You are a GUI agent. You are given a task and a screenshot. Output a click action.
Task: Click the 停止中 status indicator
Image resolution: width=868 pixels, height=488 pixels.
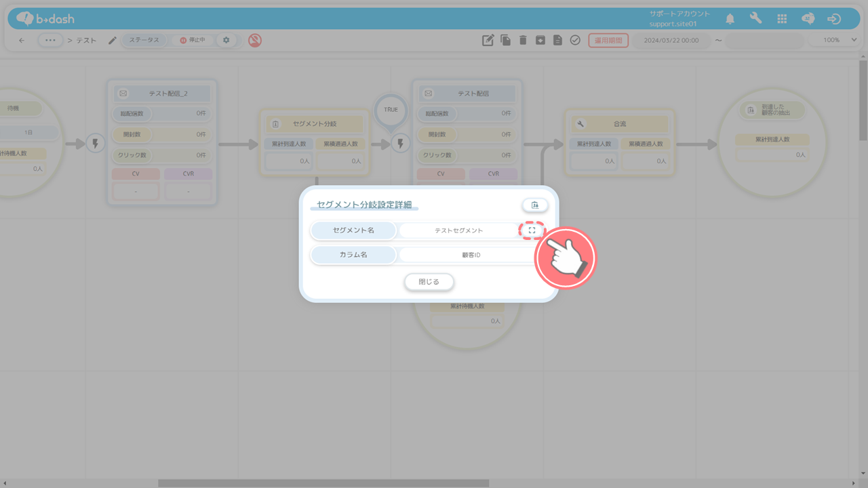pyautogui.click(x=193, y=40)
